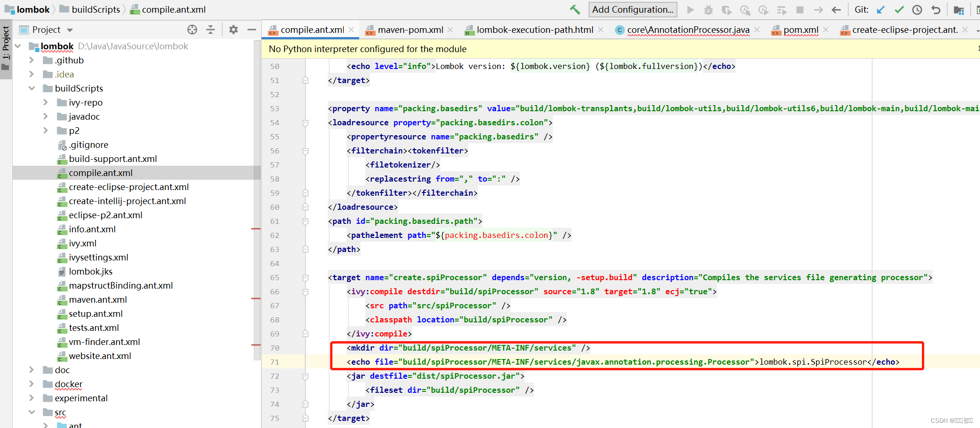980x428 pixels.
Task: Expand the ivy-repo folder
Action: point(45,102)
